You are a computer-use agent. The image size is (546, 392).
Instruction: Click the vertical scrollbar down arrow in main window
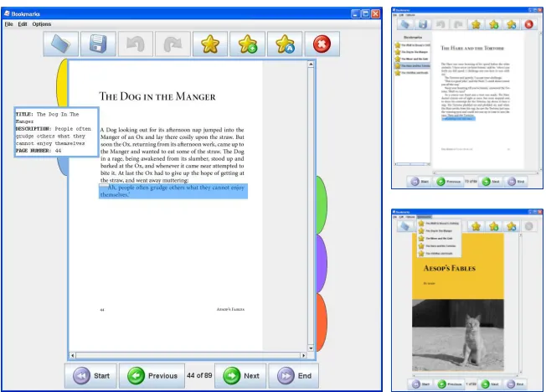pos(311,348)
